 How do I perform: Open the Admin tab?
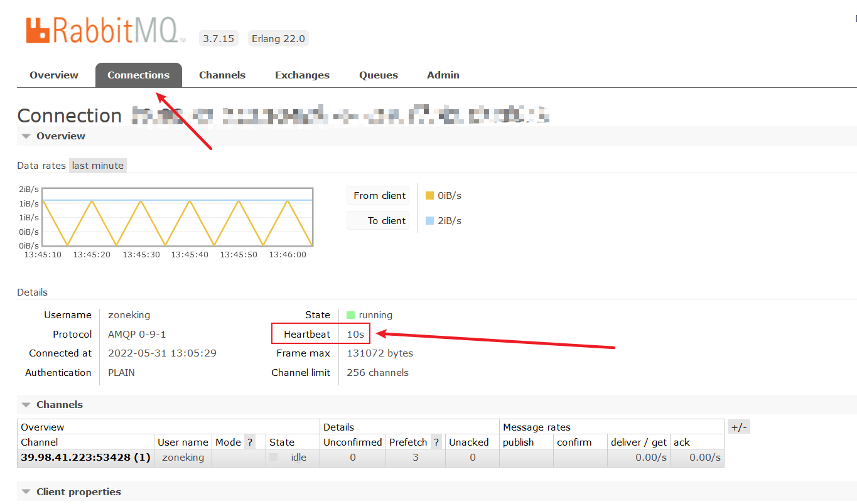click(443, 75)
